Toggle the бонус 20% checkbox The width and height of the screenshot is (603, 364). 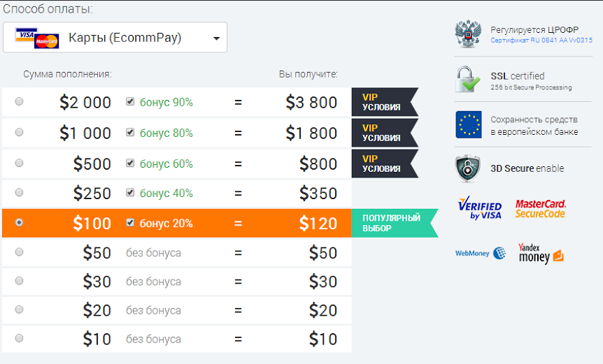pos(130,223)
